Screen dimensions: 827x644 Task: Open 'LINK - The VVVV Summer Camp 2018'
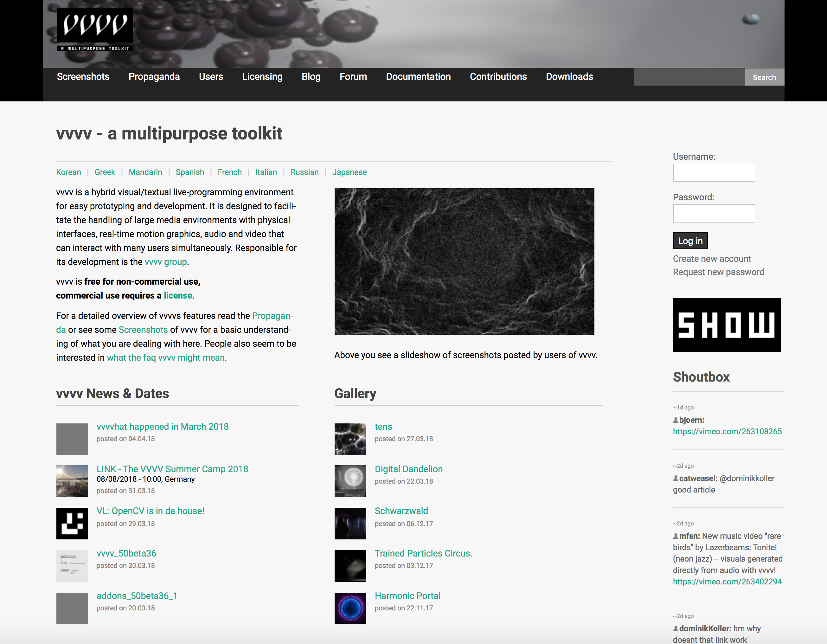click(172, 469)
